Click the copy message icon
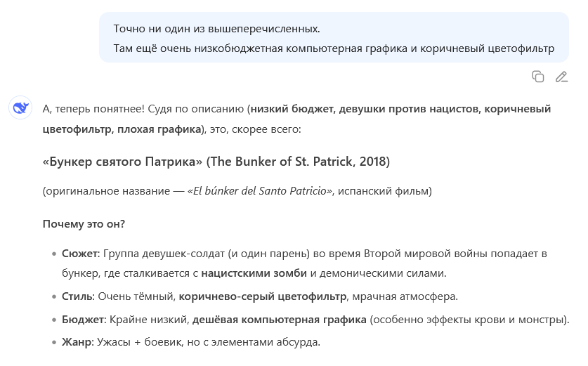The width and height of the screenshot is (588, 366). click(x=538, y=77)
